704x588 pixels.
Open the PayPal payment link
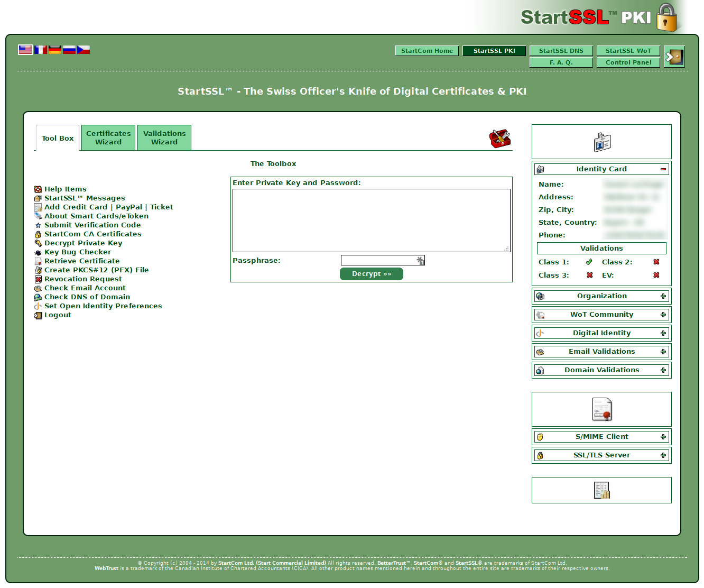(129, 207)
